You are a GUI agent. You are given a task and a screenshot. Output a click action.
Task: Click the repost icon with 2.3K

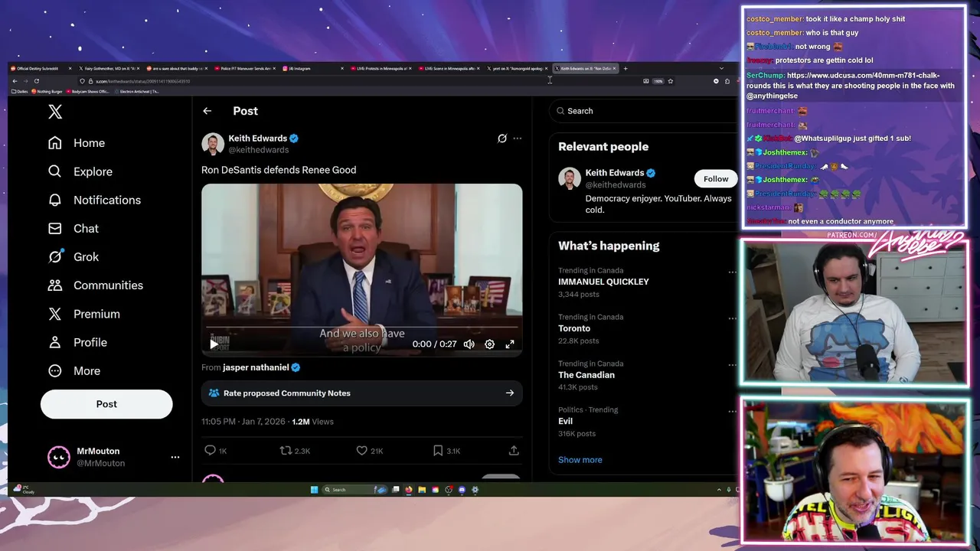286,451
